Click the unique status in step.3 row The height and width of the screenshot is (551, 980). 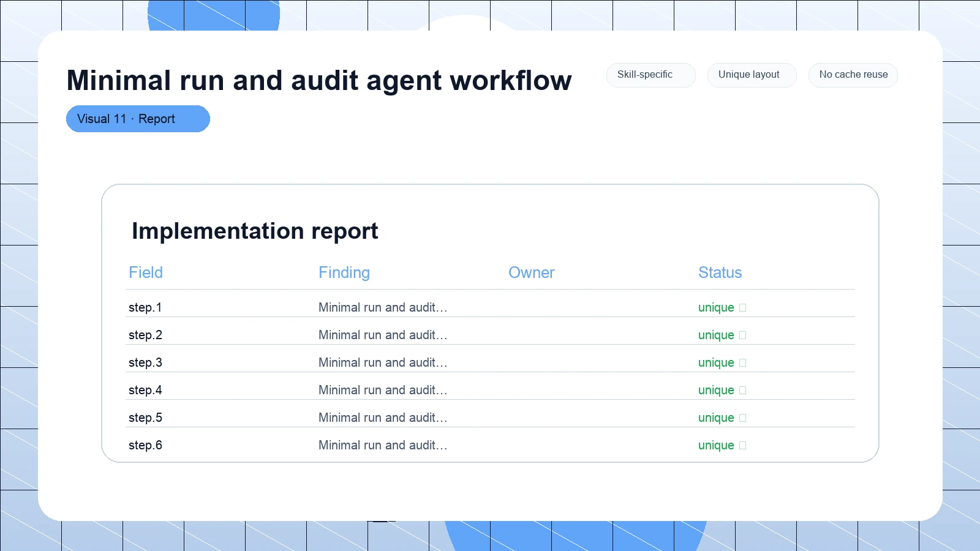(716, 363)
